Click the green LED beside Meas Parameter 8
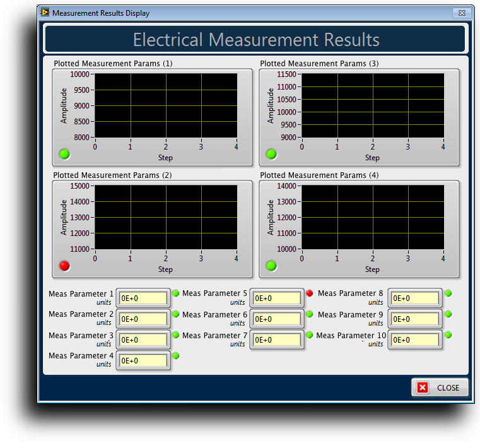The image size is (480, 448). [448, 293]
